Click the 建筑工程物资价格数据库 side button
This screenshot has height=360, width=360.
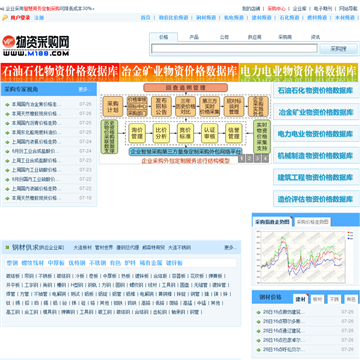click(316, 177)
